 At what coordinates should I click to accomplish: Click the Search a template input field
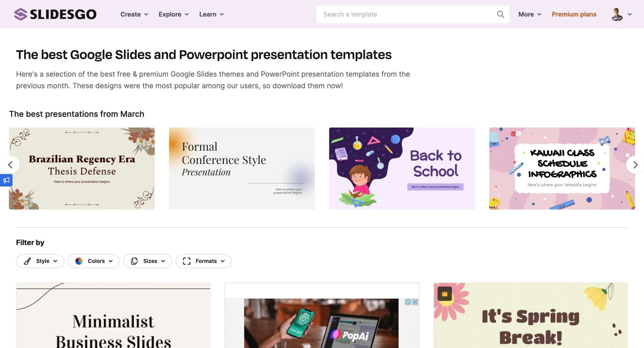click(x=377, y=14)
